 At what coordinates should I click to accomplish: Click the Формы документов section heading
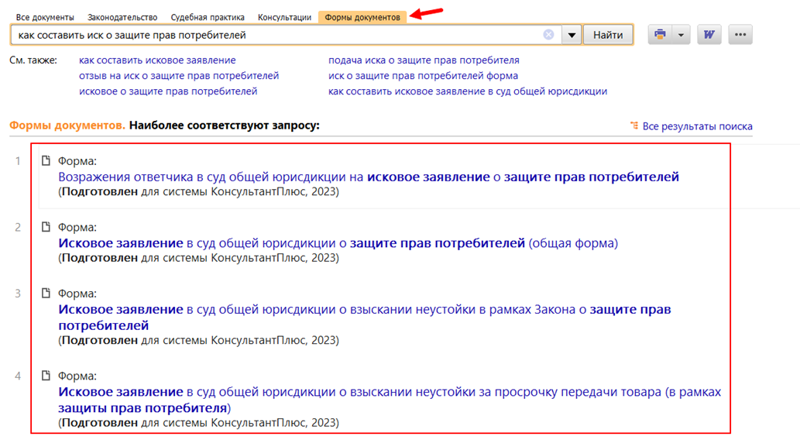(x=67, y=126)
